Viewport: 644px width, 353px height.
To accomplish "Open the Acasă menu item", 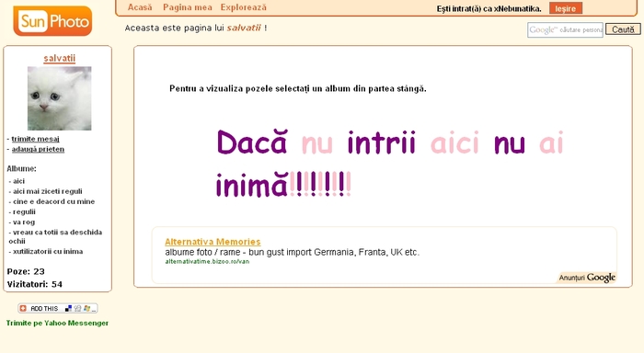I will [140, 7].
